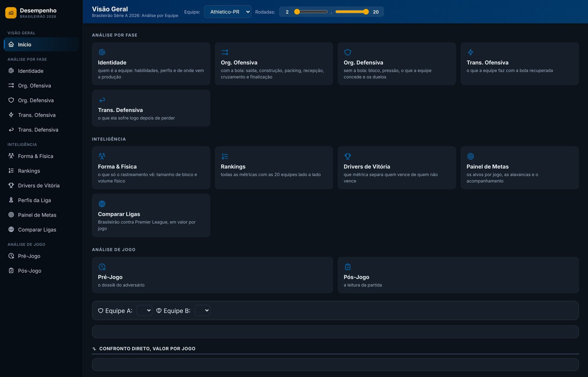
Task: Click the home icon beside Início in sidebar
Action: [x=11, y=45]
